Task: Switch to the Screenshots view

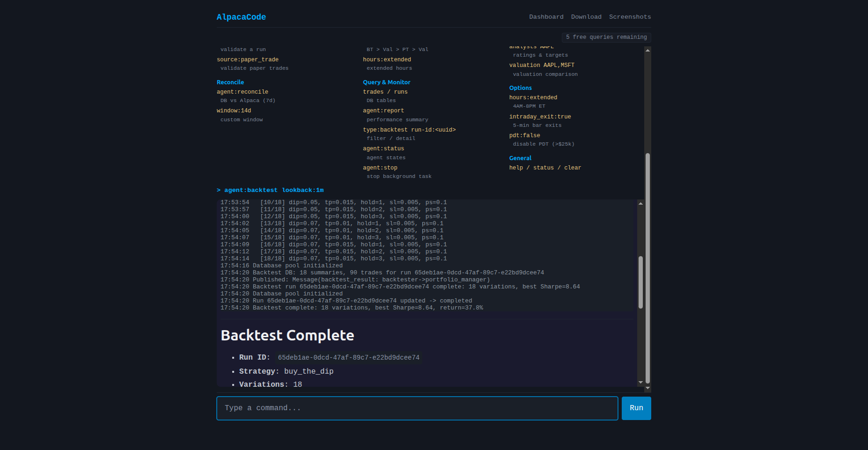Action: point(630,16)
